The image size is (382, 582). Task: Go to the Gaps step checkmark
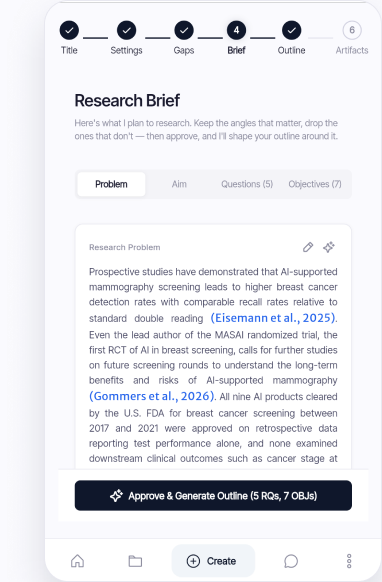pos(184,30)
